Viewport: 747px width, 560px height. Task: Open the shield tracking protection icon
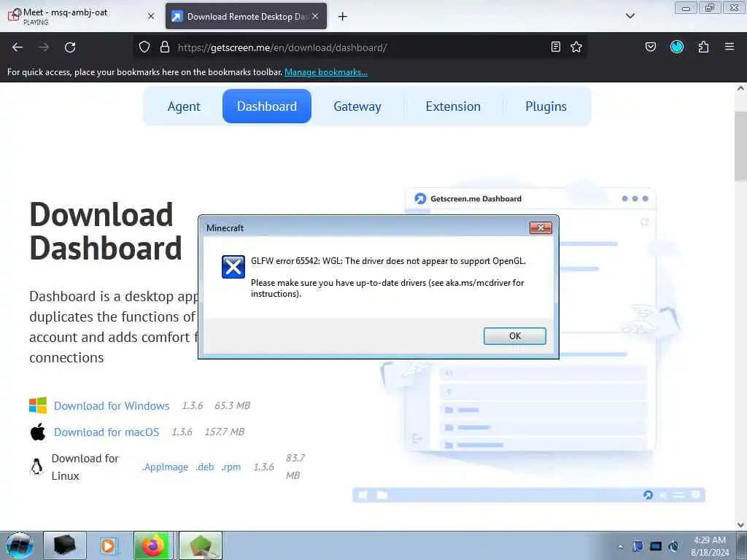click(x=144, y=47)
